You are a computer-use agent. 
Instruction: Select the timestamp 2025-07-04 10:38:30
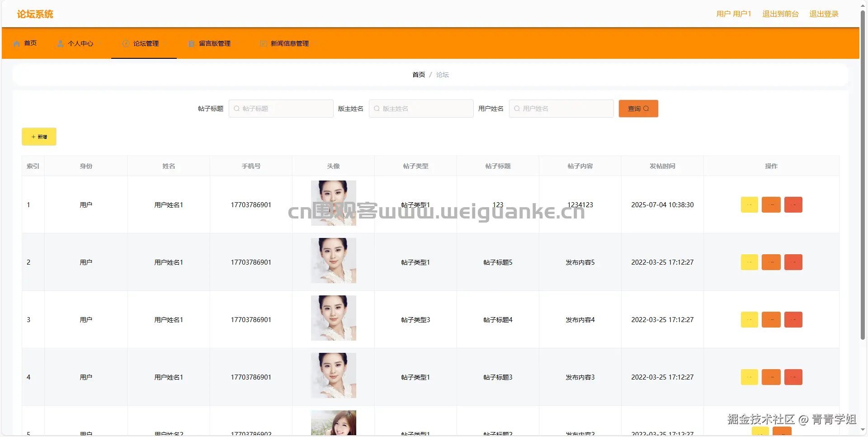point(662,205)
